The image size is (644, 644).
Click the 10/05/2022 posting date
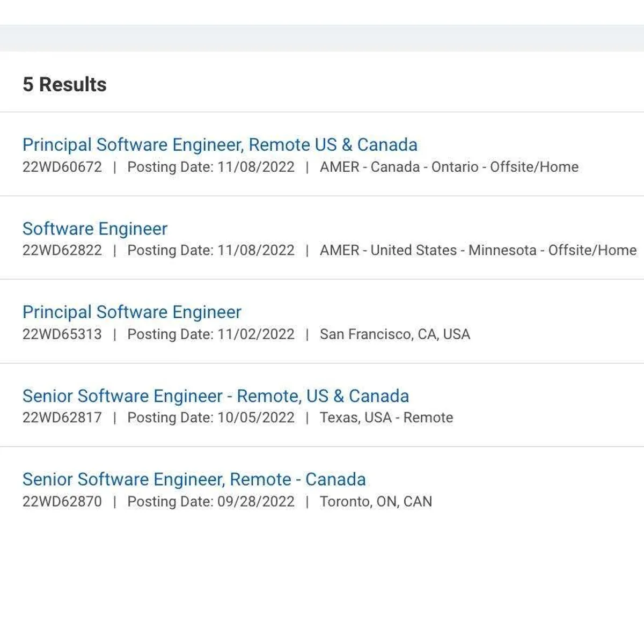tap(256, 418)
